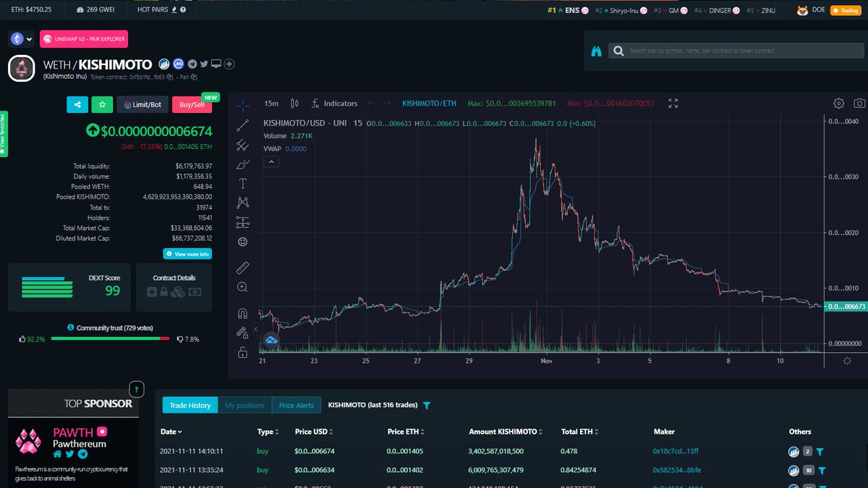Sort trades by Amount KISHIMOTO column
This screenshot has width=868, height=488.
click(506, 432)
